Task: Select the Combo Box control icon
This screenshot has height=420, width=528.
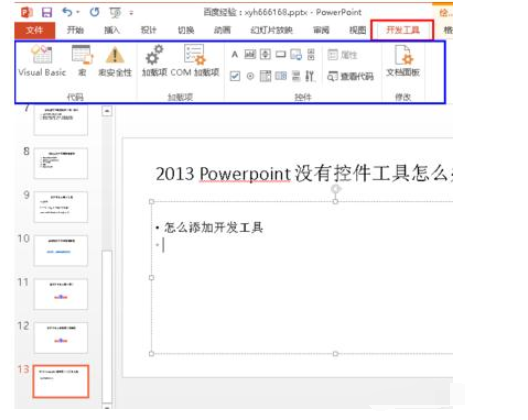Action: (x=265, y=76)
